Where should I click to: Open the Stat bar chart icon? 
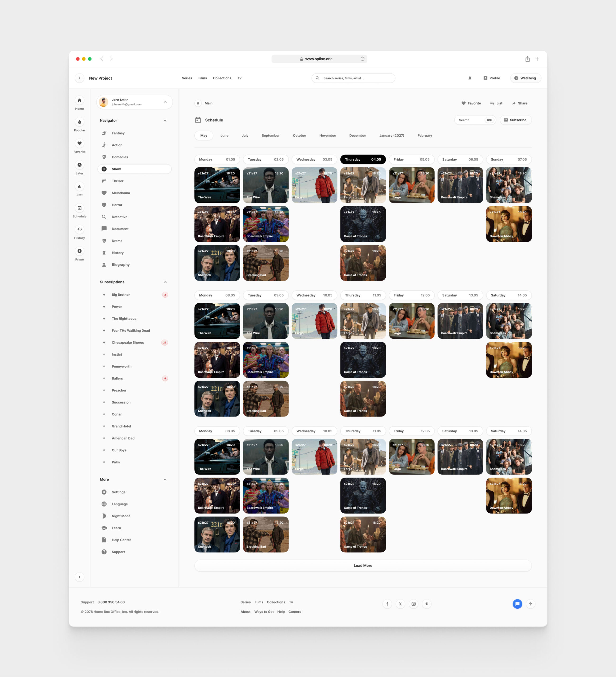click(x=79, y=186)
